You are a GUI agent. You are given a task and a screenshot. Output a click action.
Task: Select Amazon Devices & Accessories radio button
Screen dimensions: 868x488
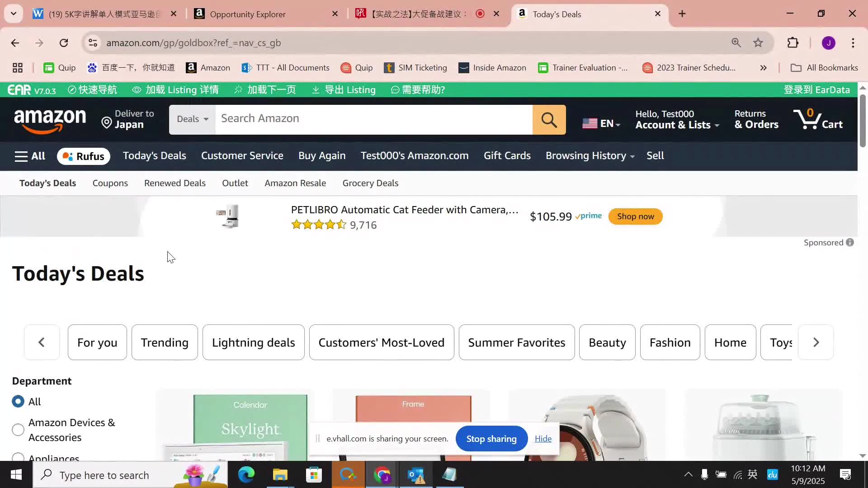click(18, 430)
